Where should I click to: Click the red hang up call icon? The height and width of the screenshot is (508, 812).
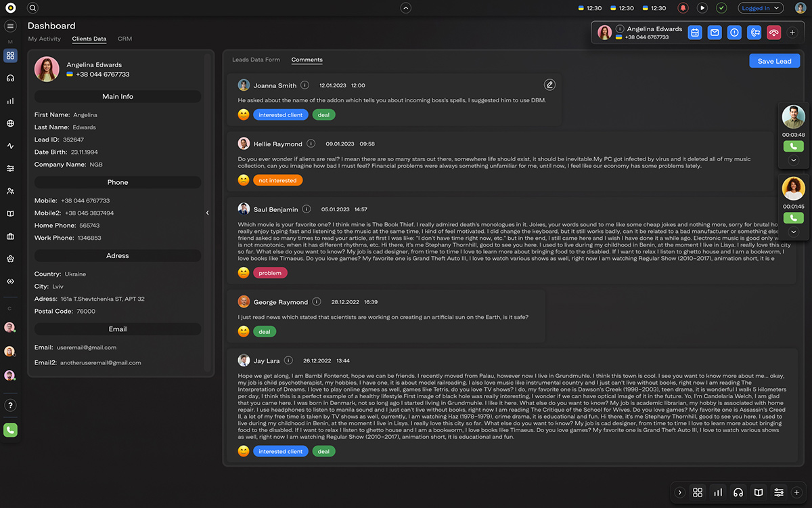click(774, 33)
